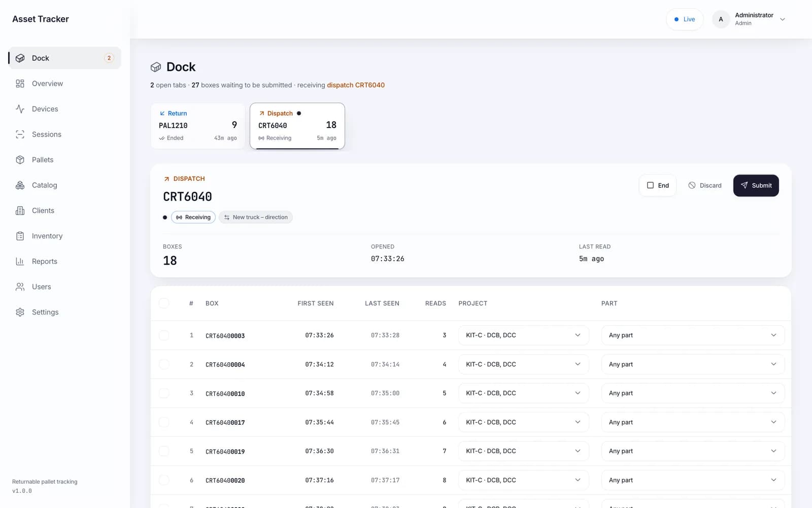Toggle the select-all checkbox in table header

(x=164, y=303)
